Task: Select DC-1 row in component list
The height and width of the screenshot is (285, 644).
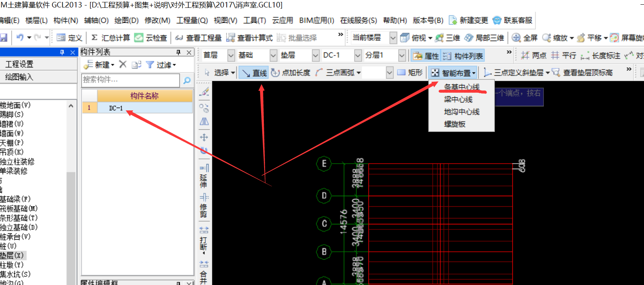Action: tap(137, 108)
